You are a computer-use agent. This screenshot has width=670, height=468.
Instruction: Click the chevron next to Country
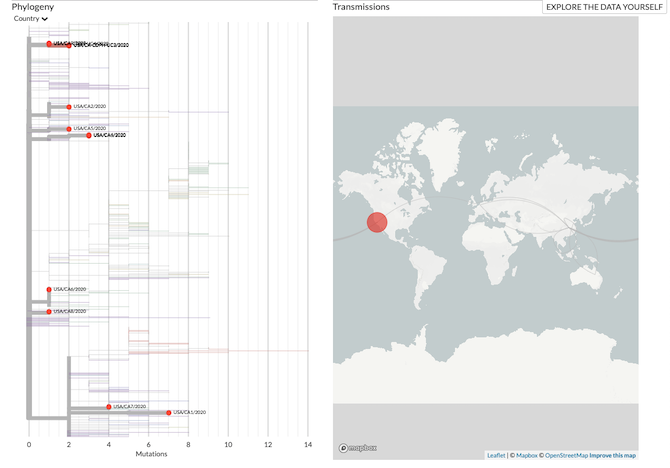45,20
